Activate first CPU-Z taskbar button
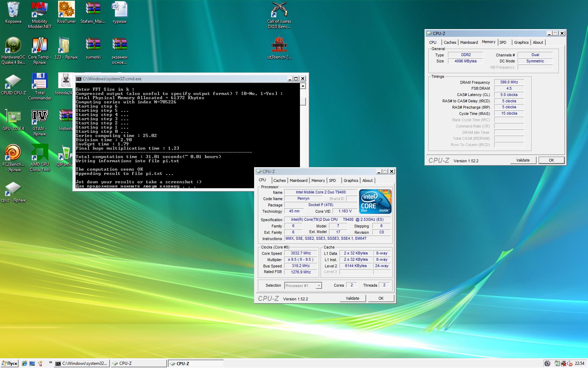Viewport: 588px width, 368px height. (139, 363)
